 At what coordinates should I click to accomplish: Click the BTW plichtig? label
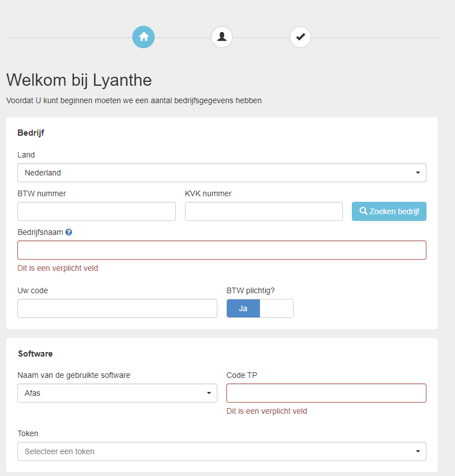[250, 290]
